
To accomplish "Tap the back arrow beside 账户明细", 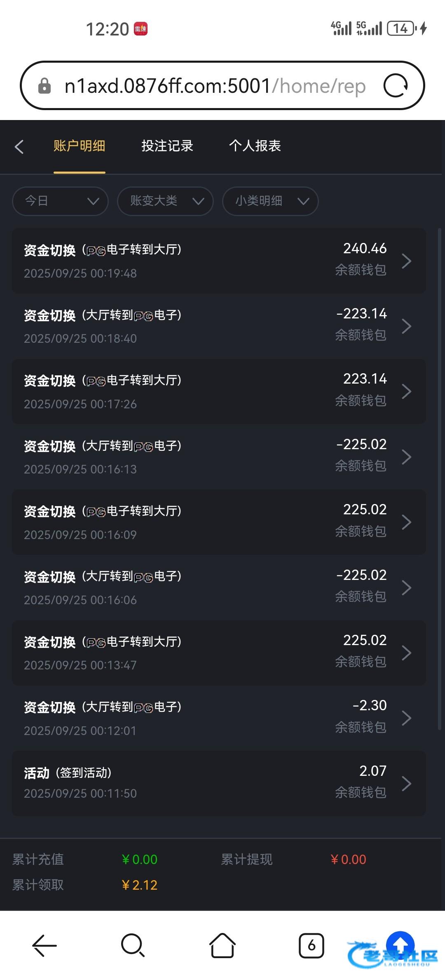I will point(19,146).
